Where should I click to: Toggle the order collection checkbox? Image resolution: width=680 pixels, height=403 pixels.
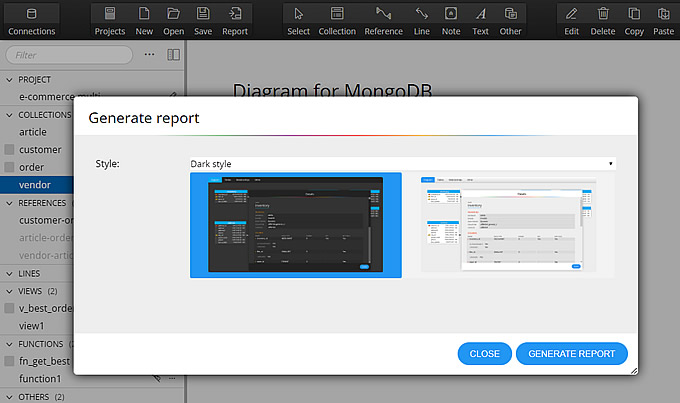coord(9,167)
